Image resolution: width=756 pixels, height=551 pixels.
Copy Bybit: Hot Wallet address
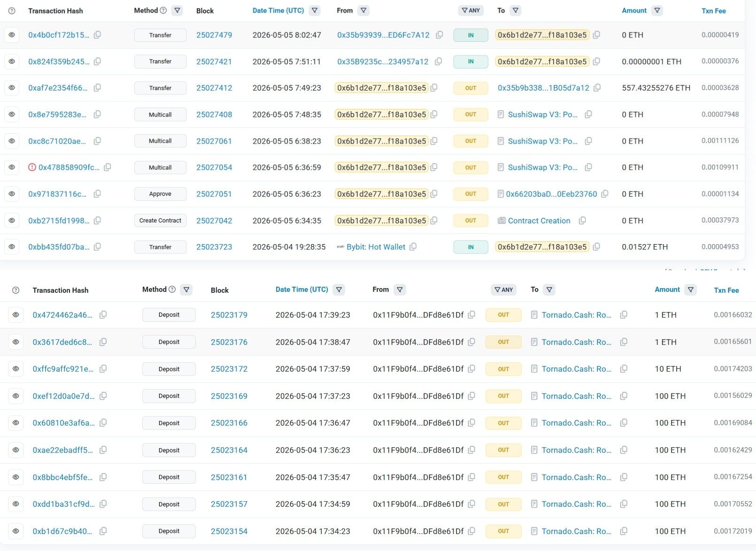413,247
